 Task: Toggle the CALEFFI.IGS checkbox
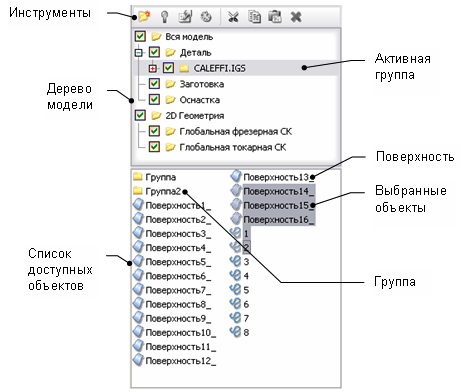click(x=168, y=68)
